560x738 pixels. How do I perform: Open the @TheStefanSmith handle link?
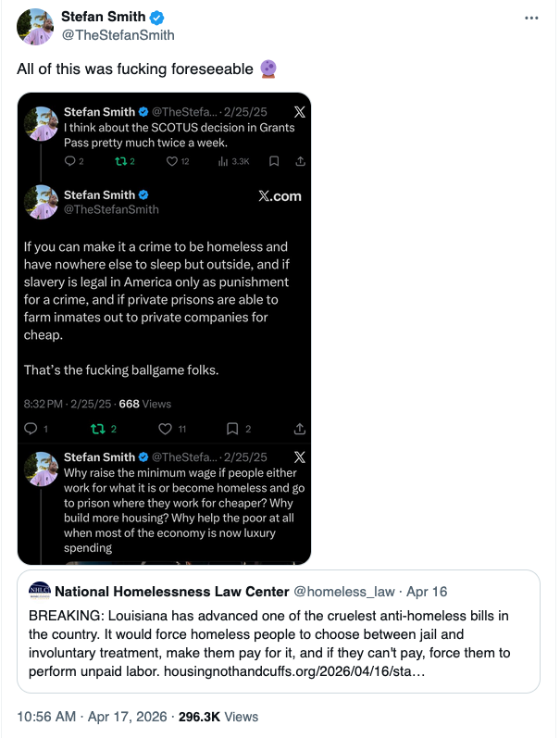click(118, 35)
